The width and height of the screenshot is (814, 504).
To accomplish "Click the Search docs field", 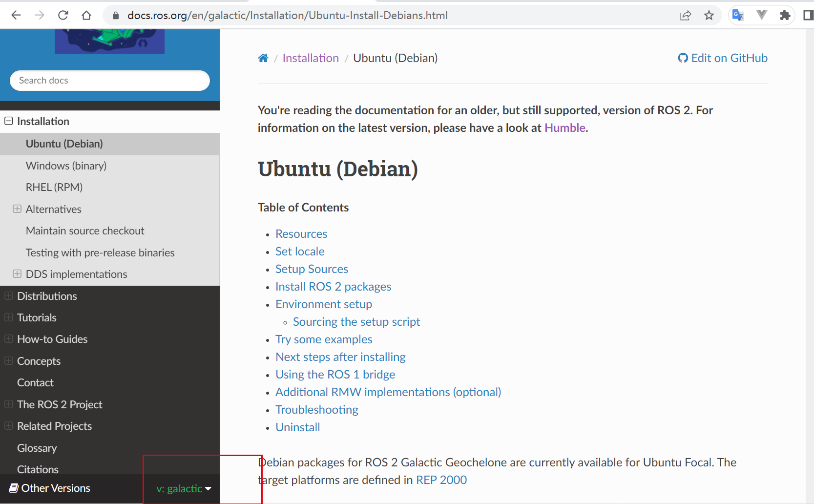I will pyautogui.click(x=110, y=81).
